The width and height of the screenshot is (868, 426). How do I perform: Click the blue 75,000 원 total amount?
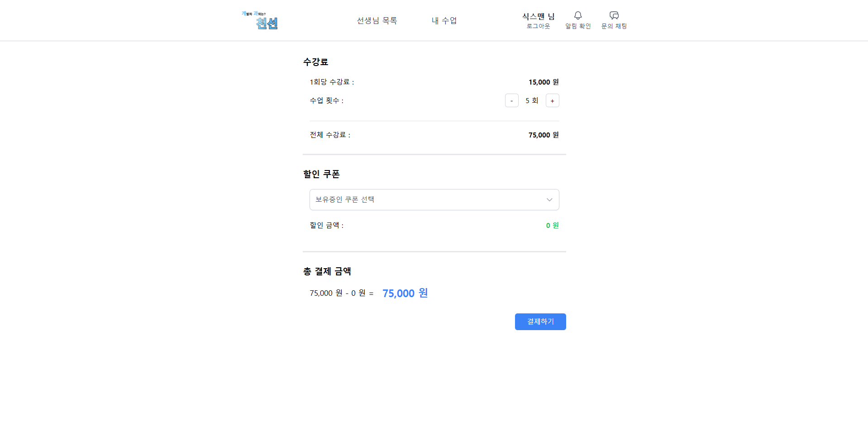[x=405, y=293]
